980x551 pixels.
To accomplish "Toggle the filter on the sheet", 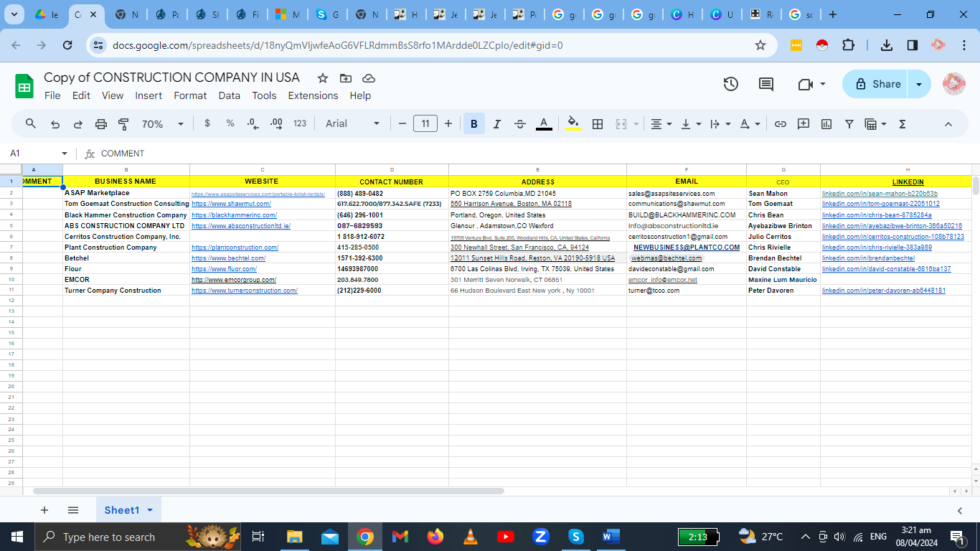I will point(849,123).
